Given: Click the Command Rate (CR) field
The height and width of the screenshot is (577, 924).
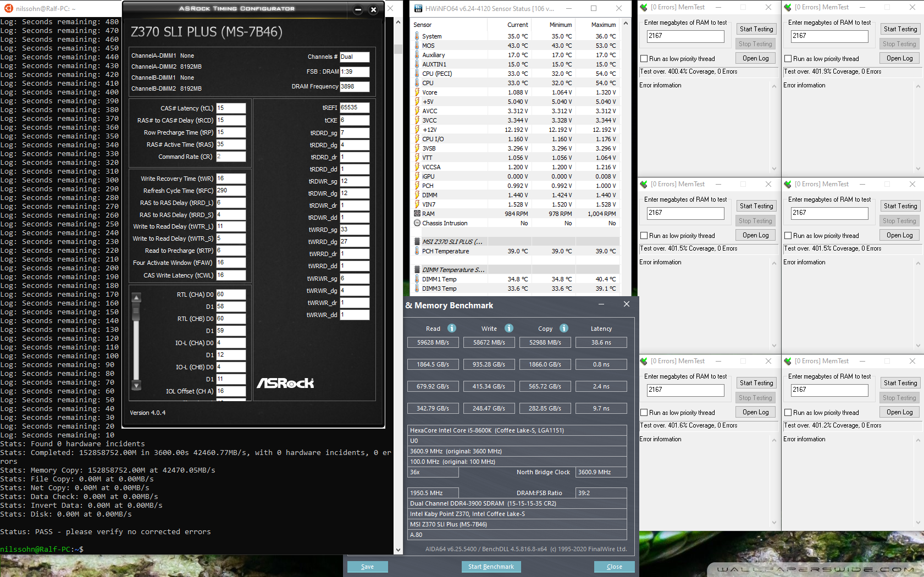Looking at the screenshot, I should (231, 157).
